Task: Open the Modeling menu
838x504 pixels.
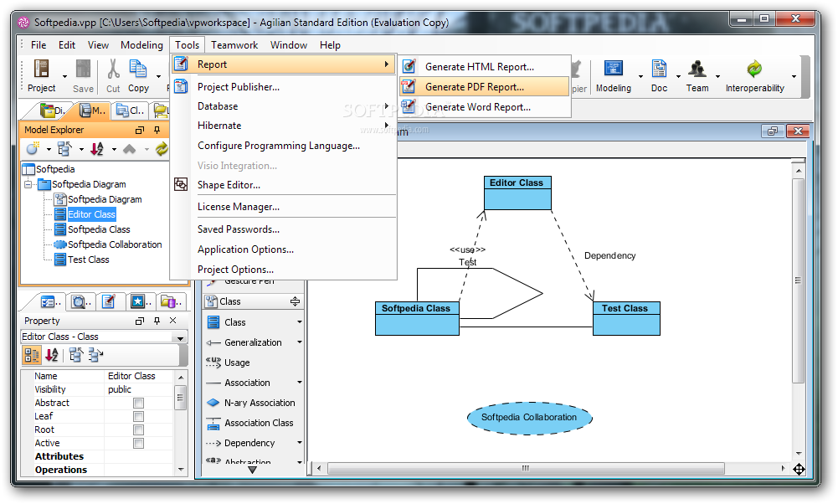Action: [141, 45]
